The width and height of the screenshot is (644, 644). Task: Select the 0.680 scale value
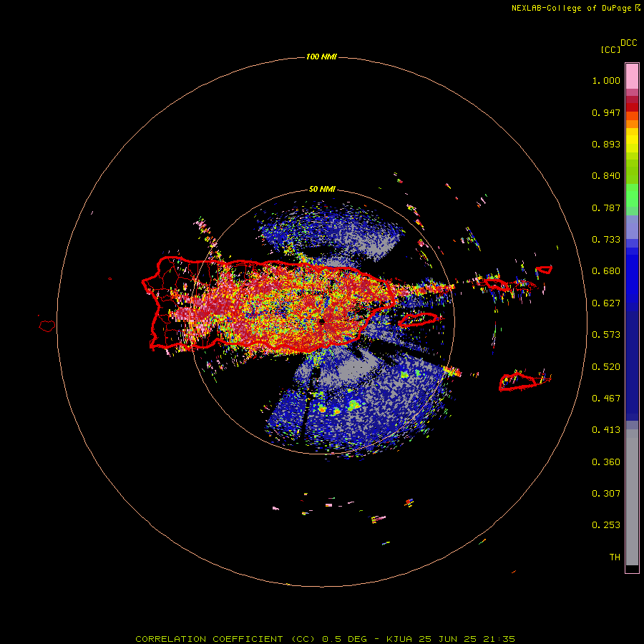tap(606, 271)
